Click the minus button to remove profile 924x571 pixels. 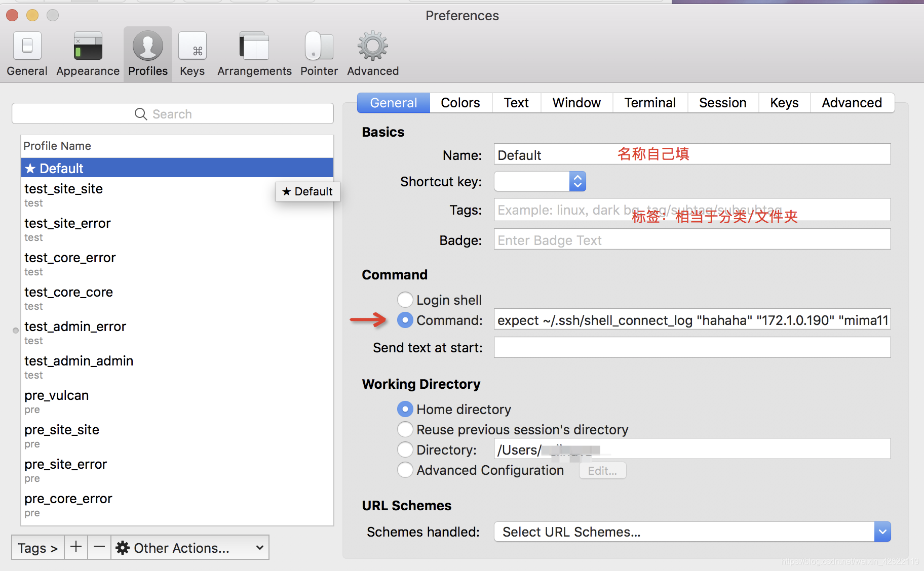pos(99,547)
